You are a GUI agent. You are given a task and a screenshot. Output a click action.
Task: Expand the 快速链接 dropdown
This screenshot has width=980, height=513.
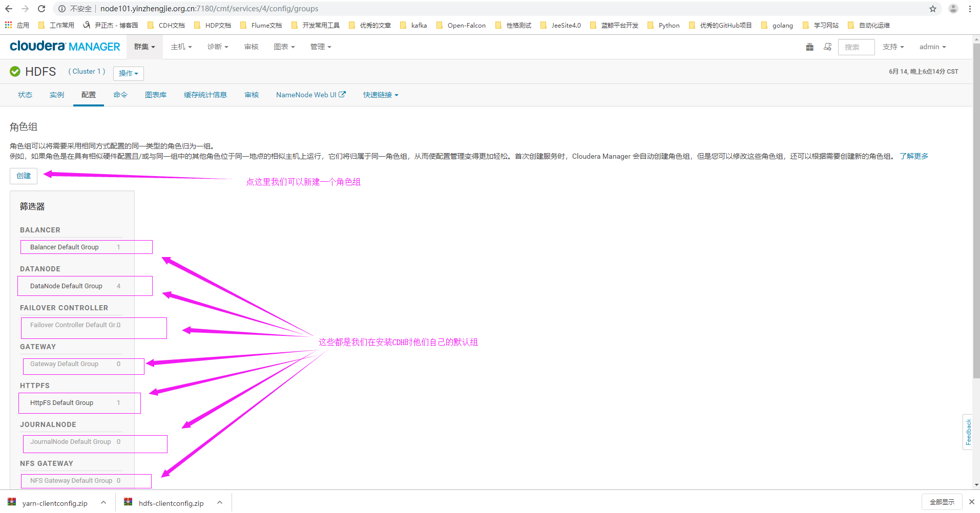[x=381, y=95]
